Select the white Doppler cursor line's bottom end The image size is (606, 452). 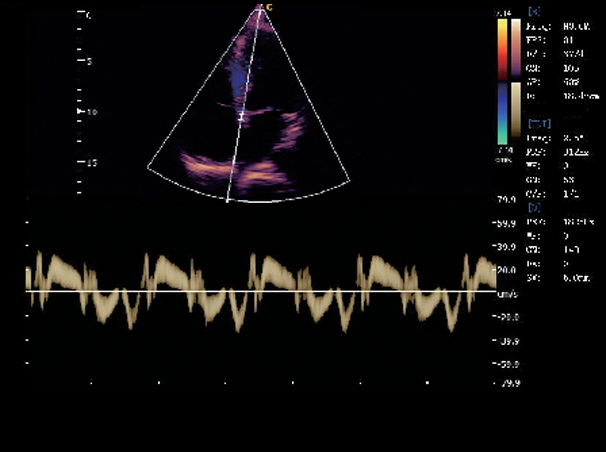(x=229, y=200)
